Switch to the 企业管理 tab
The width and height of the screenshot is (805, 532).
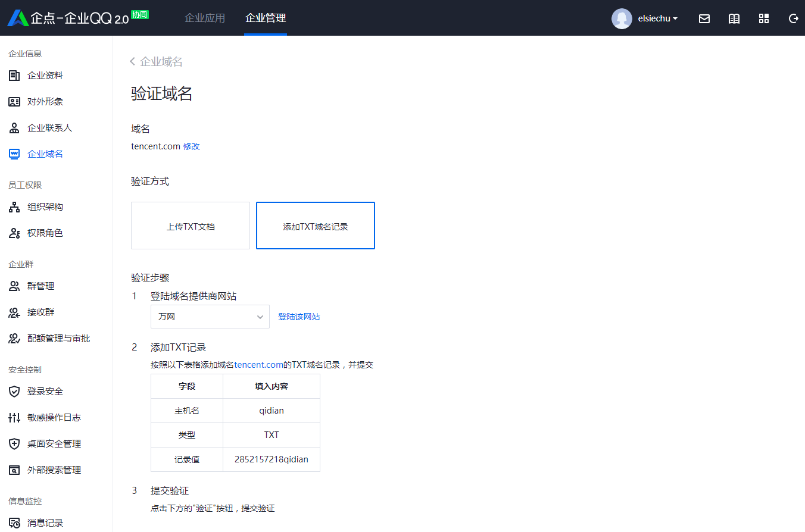click(x=265, y=18)
